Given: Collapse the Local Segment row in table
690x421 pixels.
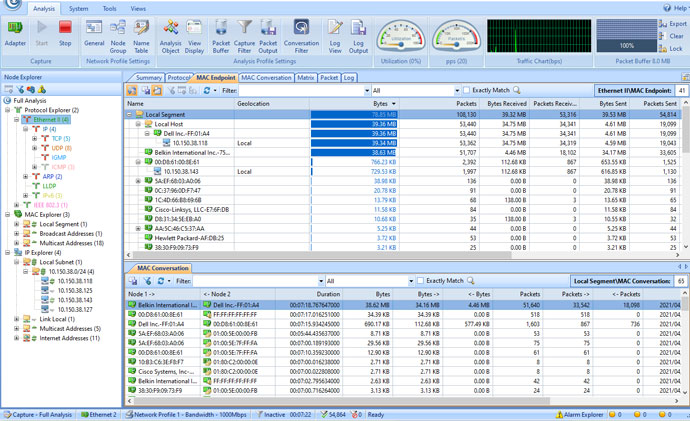Looking at the screenshot, I should coord(131,114).
